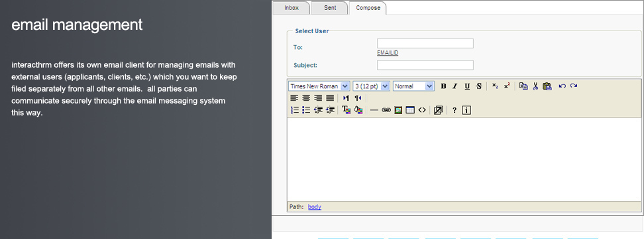Image resolution: width=644 pixels, height=239 pixels.
Task: Increase paragraph indent
Action: pyautogui.click(x=330, y=110)
